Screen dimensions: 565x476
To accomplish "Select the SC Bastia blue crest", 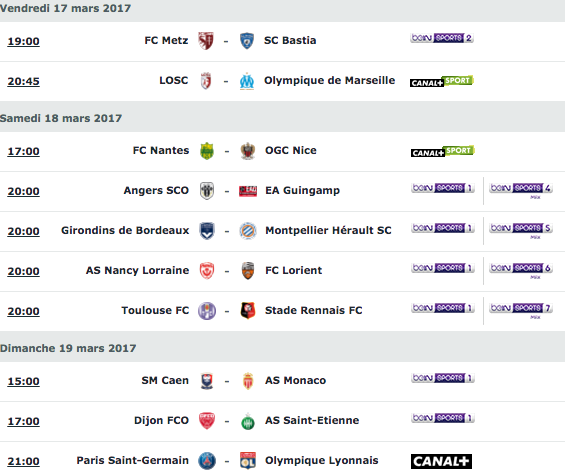I will [247, 41].
